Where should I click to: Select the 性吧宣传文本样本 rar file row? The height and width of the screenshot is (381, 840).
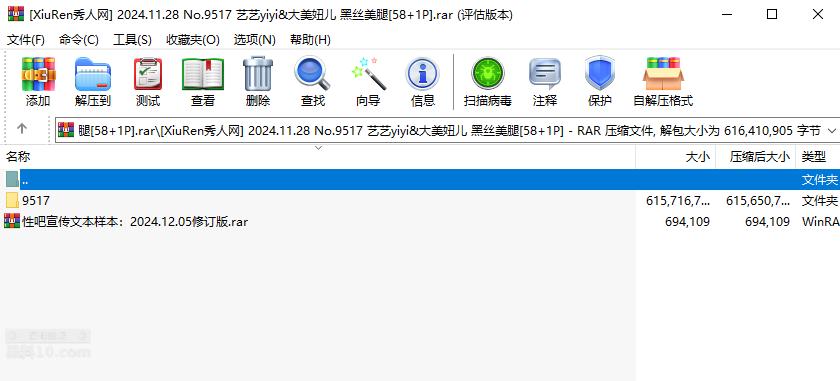click(x=420, y=221)
